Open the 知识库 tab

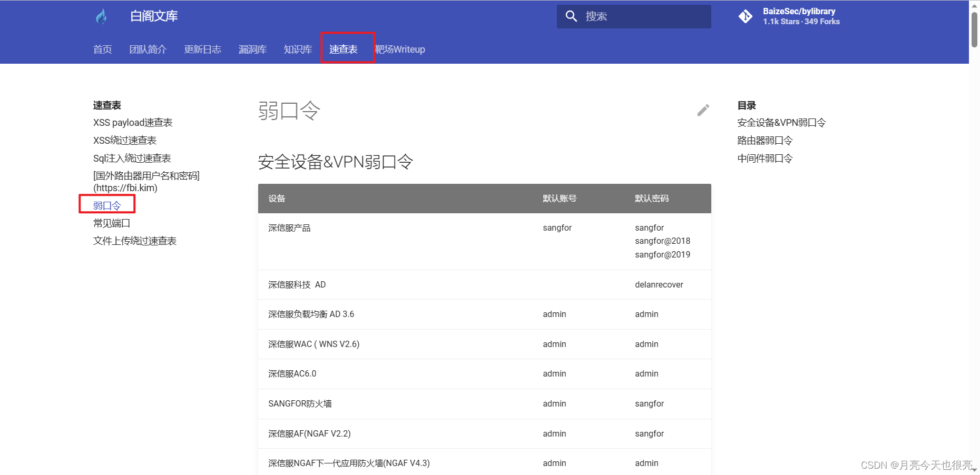coord(298,50)
